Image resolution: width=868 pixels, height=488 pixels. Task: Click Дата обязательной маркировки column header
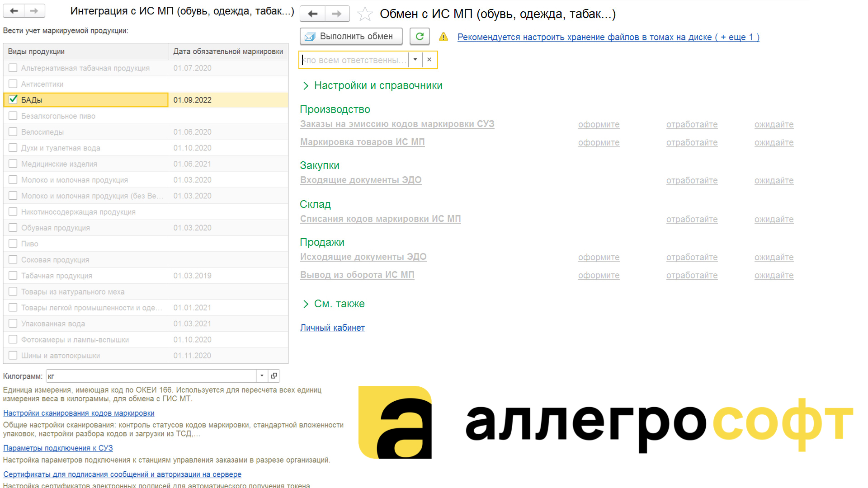(x=228, y=52)
